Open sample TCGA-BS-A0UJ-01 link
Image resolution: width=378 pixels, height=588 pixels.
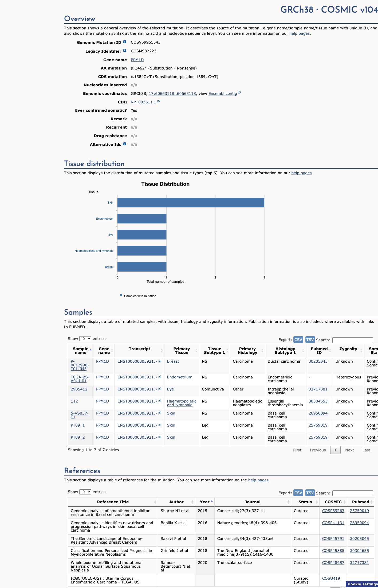[x=80, y=379]
